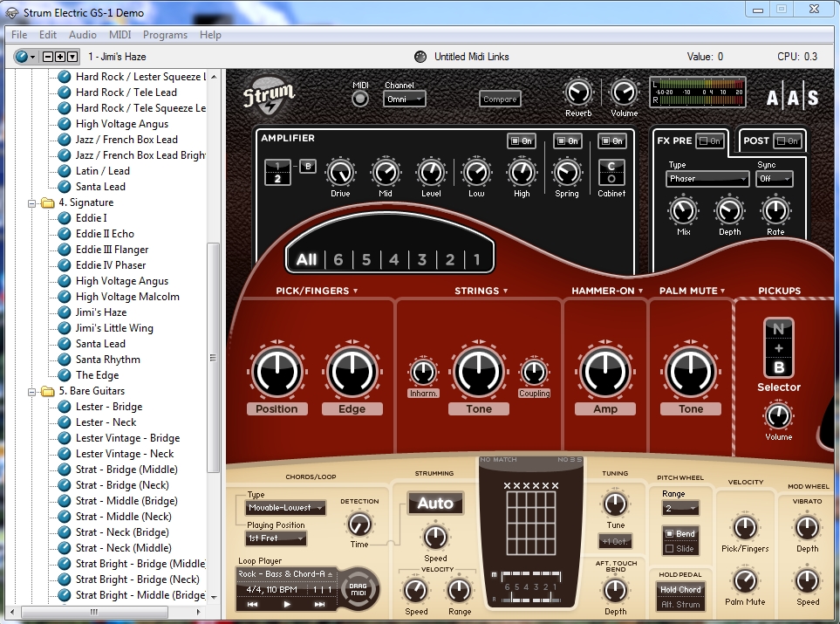Click the Reverb knob
Viewport: 840px width, 624px height.
[578, 93]
